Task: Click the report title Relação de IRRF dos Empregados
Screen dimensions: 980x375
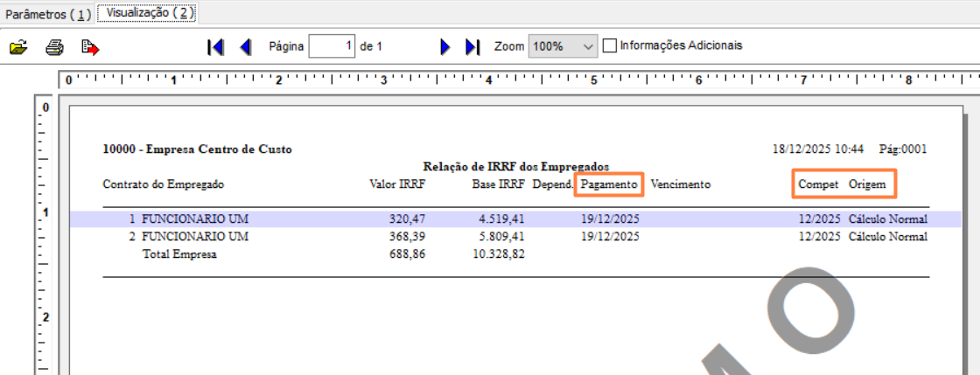Action: 516,166
